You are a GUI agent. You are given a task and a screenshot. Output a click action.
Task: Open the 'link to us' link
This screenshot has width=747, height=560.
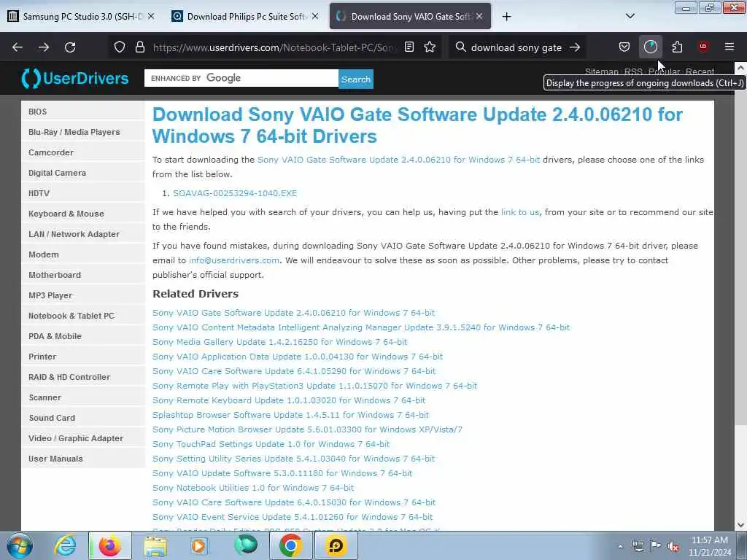coord(520,212)
